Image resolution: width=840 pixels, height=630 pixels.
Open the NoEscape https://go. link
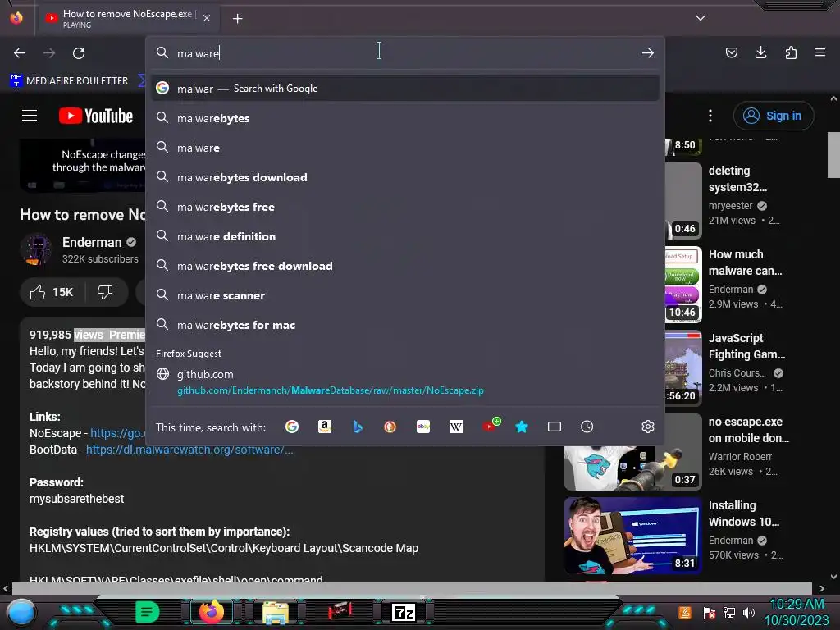click(x=116, y=433)
